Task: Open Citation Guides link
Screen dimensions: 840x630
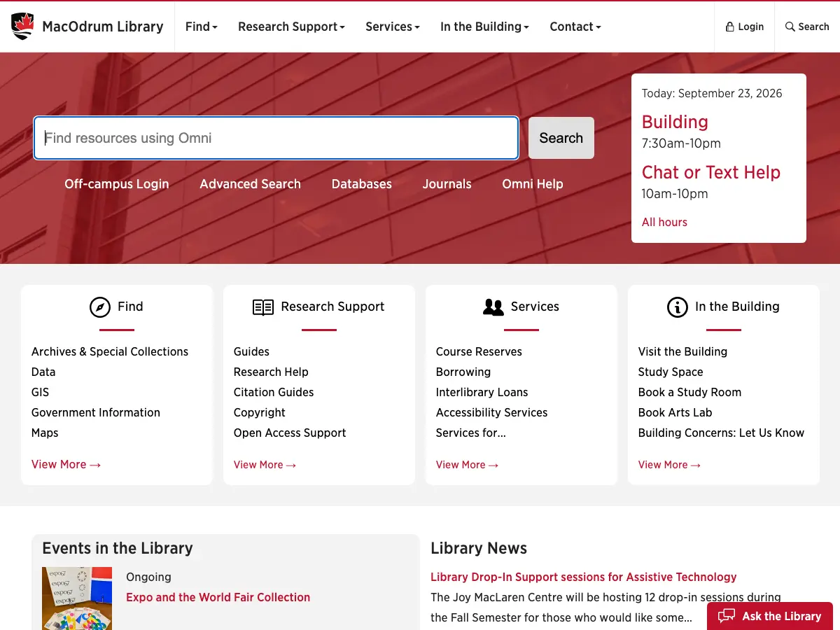Action: point(274,392)
